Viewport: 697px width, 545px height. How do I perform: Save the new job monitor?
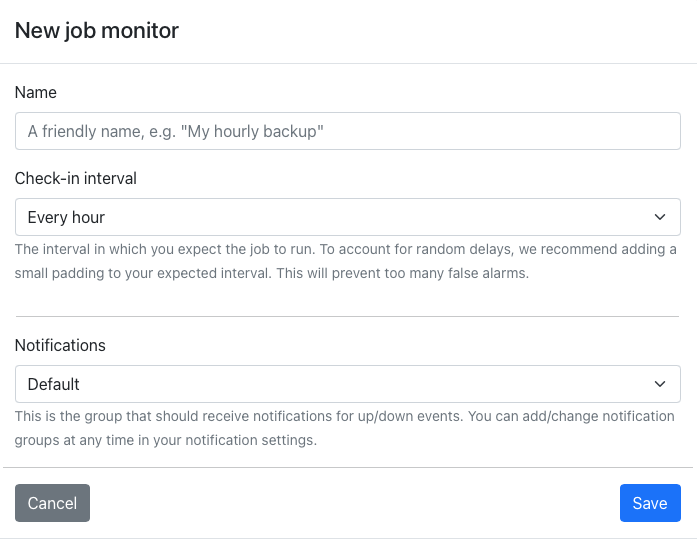pos(650,503)
